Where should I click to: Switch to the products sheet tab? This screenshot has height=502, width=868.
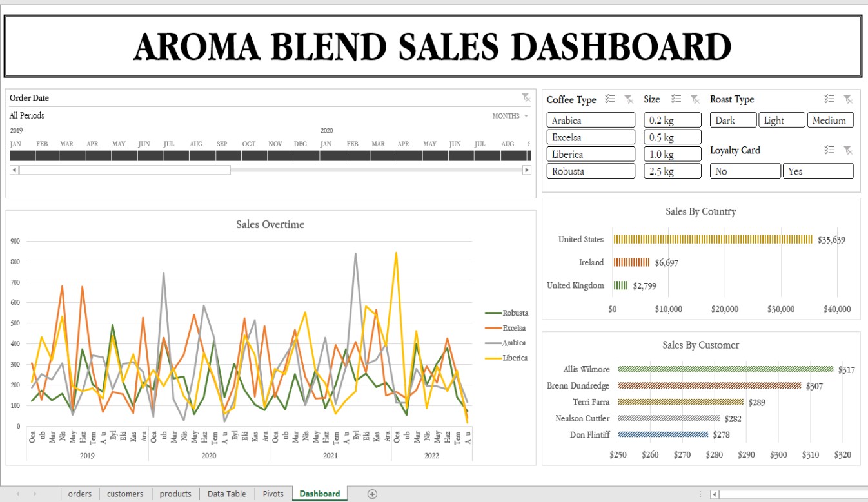click(x=175, y=494)
